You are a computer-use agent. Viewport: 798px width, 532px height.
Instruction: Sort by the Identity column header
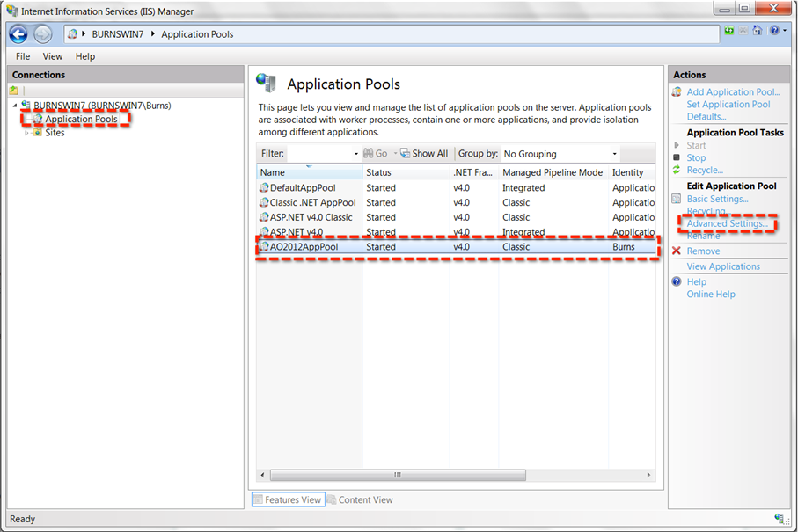pyautogui.click(x=632, y=172)
